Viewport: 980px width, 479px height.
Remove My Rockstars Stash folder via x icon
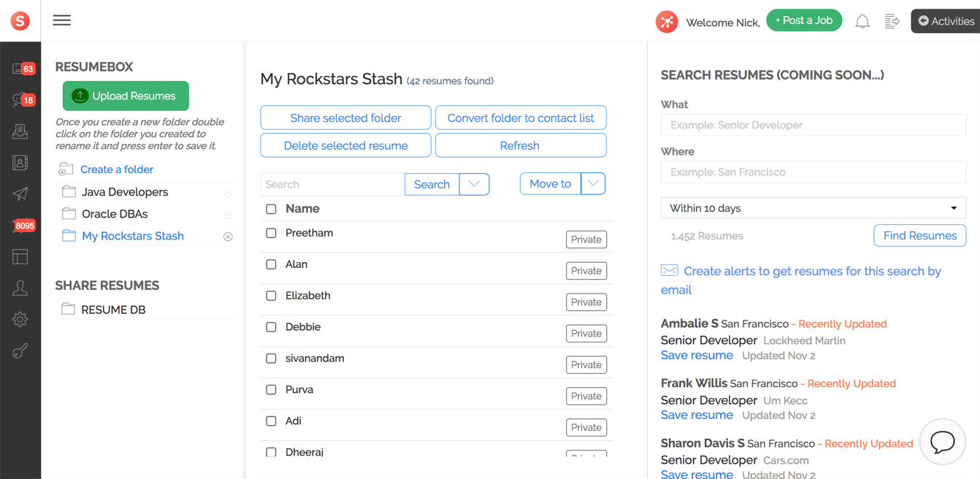tap(228, 237)
